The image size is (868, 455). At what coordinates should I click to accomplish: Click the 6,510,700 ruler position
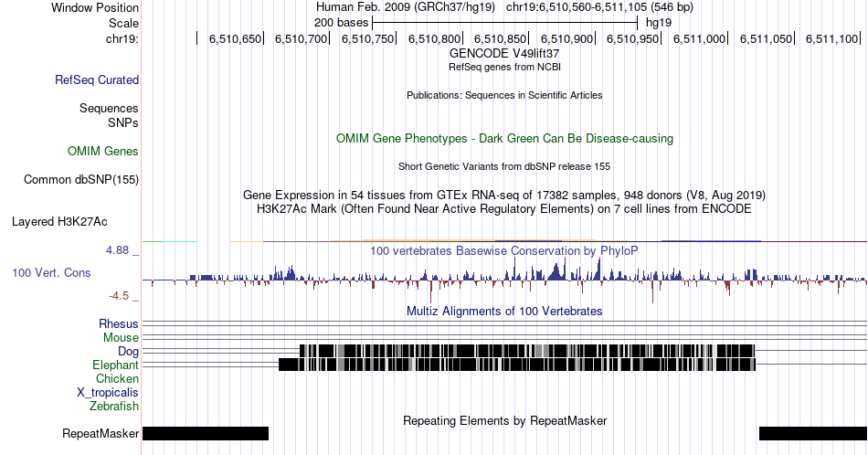302,38
